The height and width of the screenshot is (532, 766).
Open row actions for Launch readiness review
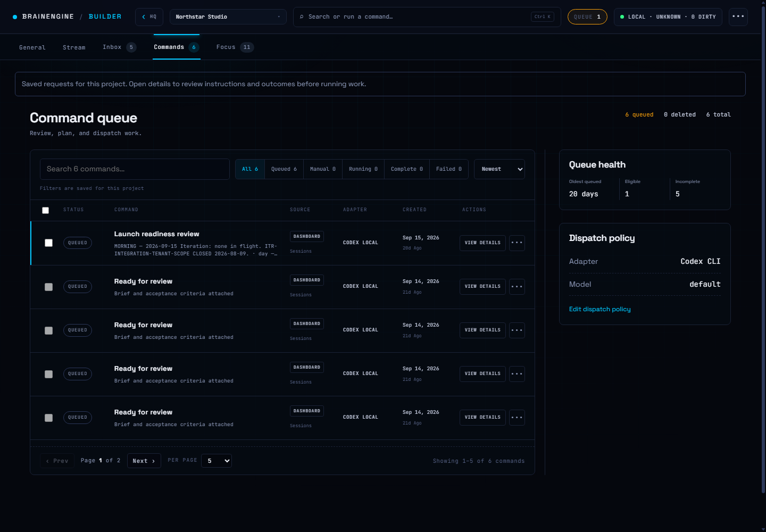point(517,243)
